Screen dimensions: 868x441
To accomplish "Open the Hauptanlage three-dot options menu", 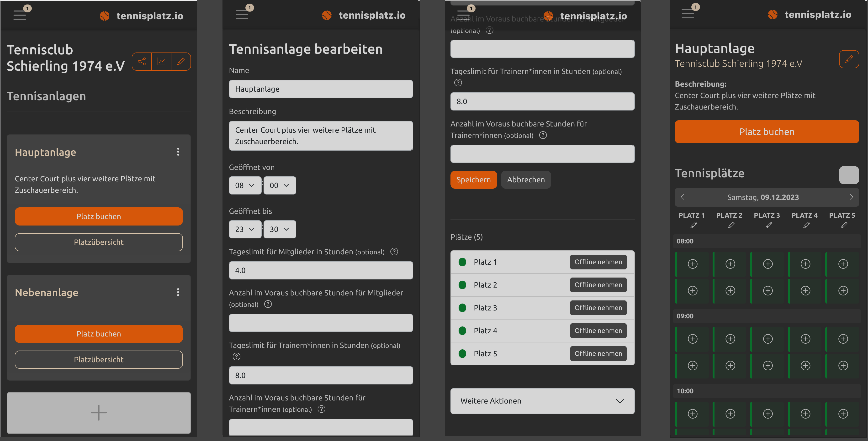I will [x=178, y=152].
